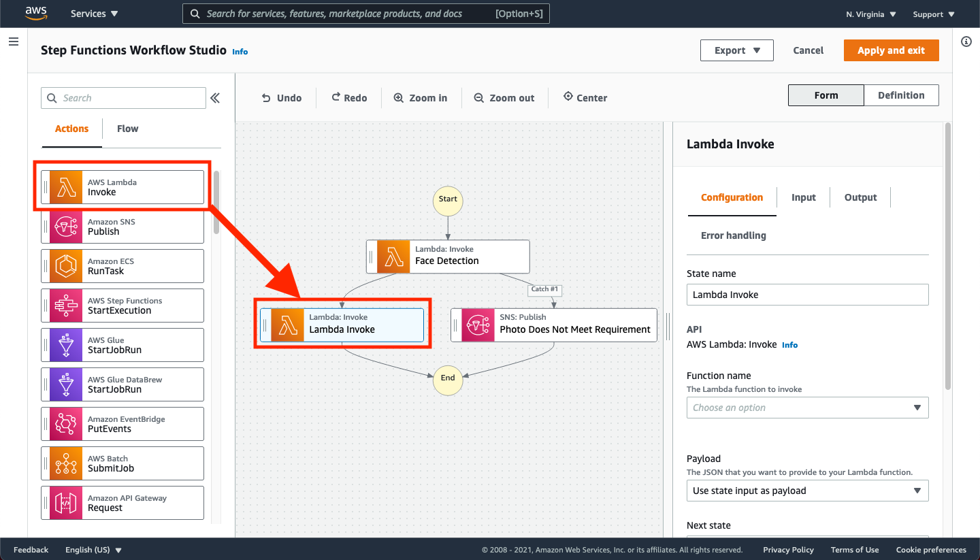Select the Amazon SNS Publish action icon
The height and width of the screenshot is (560, 980).
[x=66, y=227]
